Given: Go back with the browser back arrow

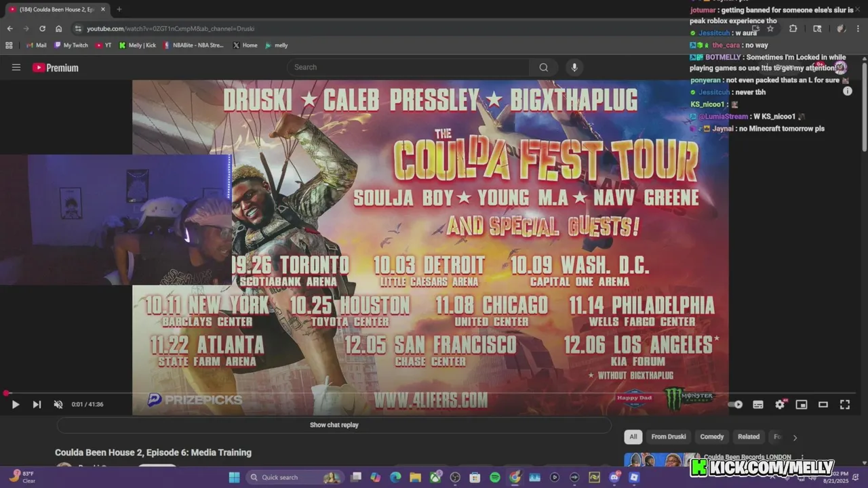Looking at the screenshot, I should [x=9, y=28].
